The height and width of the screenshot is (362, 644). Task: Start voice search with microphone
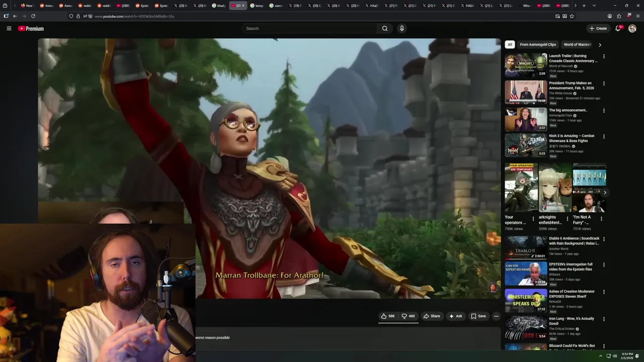coord(401,29)
